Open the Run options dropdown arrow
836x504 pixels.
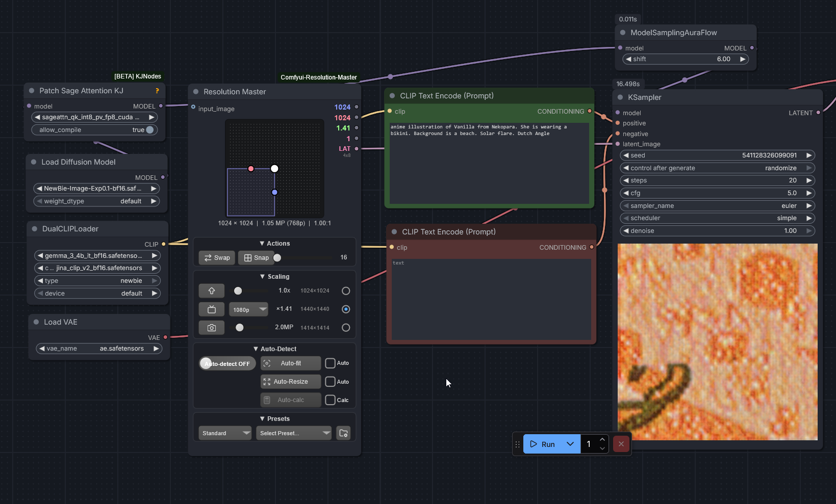pyautogui.click(x=570, y=444)
